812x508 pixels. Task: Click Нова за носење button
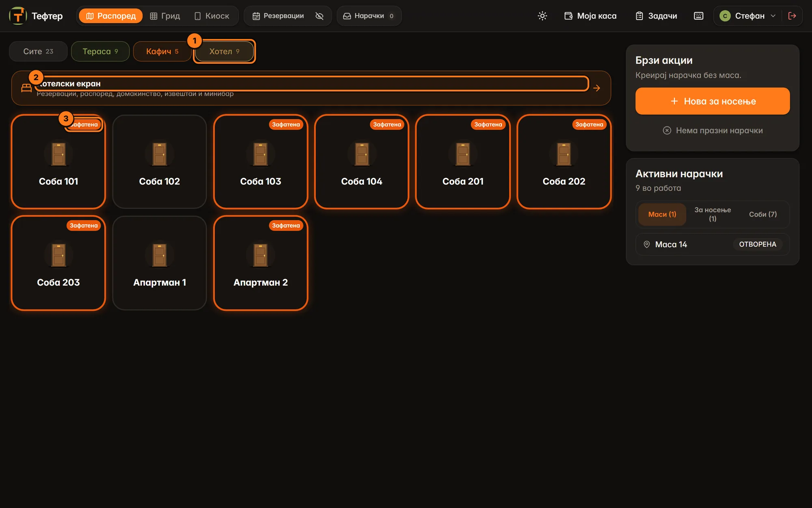[713, 101]
